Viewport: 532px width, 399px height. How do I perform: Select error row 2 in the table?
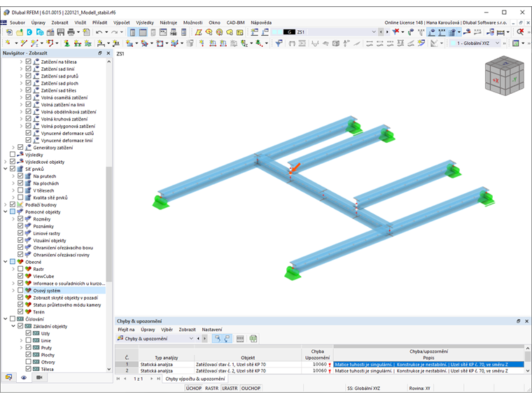point(319,371)
